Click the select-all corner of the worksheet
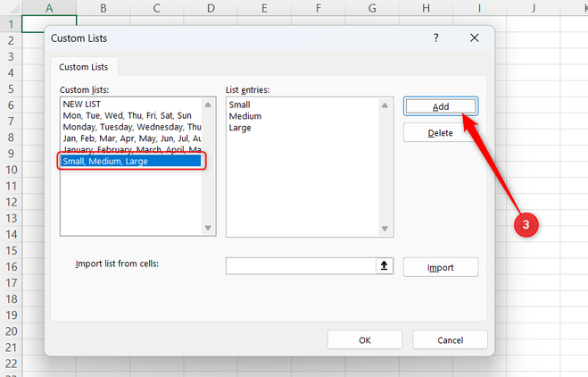Viewport: 588px width, 377px height. 11,8
